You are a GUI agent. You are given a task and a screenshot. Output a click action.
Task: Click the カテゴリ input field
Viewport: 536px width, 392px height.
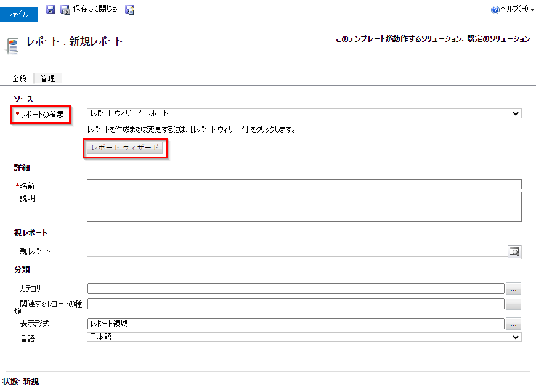[x=296, y=288]
